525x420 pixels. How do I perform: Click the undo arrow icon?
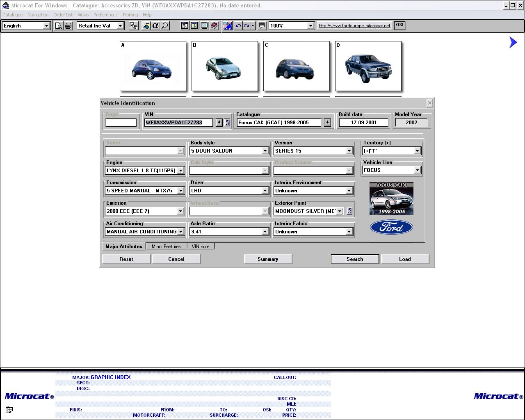click(238, 26)
